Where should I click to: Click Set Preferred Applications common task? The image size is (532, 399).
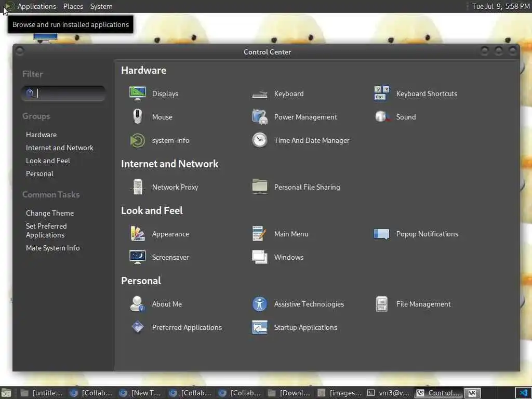pyautogui.click(x=46, y=230)
